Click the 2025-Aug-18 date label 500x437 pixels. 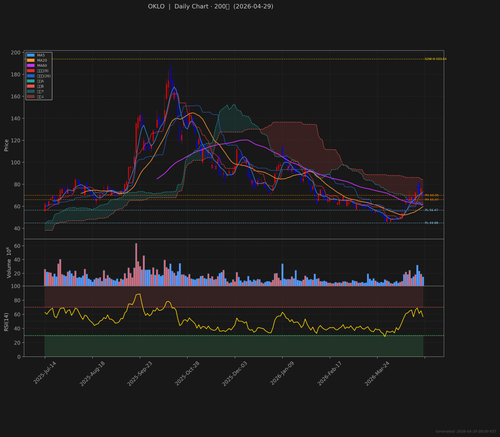pyautogui.click(x=92, y=373)
